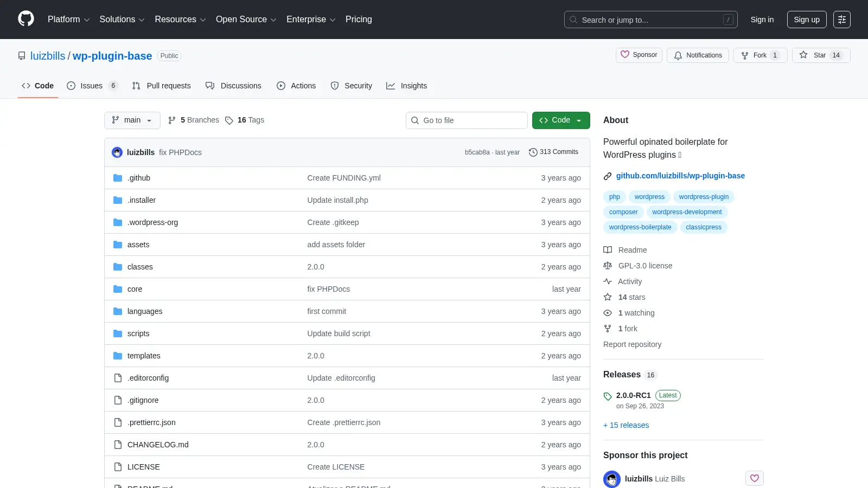Image resolution: width=868 pixels, height=488 pixels.
Task: Click the sponsor heart button beside luizbills
Action: click(x=755, y=478)
